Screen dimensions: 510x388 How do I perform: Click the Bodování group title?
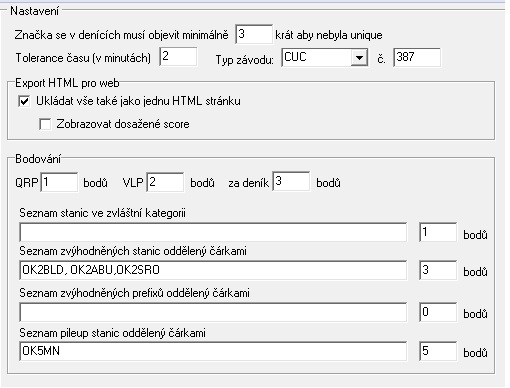[x=38, y=159]
